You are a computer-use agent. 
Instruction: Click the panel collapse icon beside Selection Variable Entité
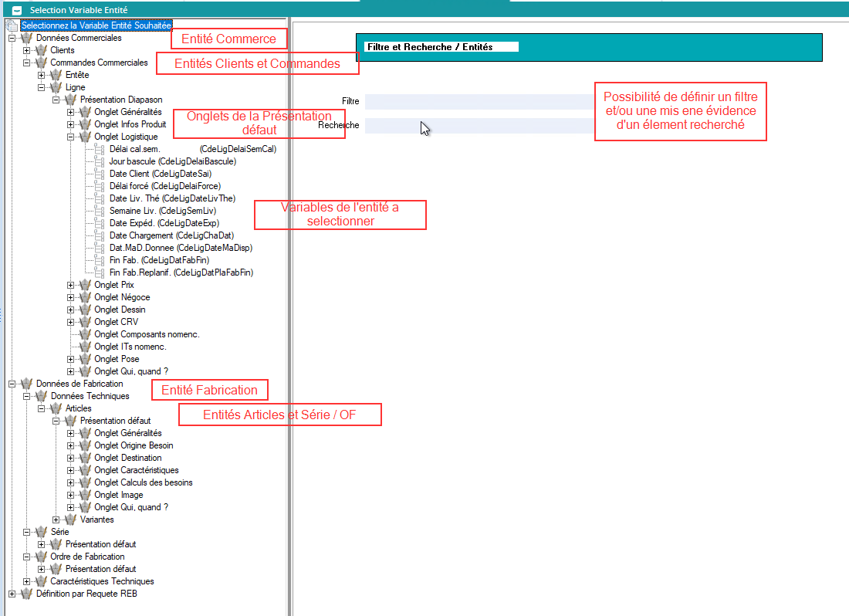[17, 11]
